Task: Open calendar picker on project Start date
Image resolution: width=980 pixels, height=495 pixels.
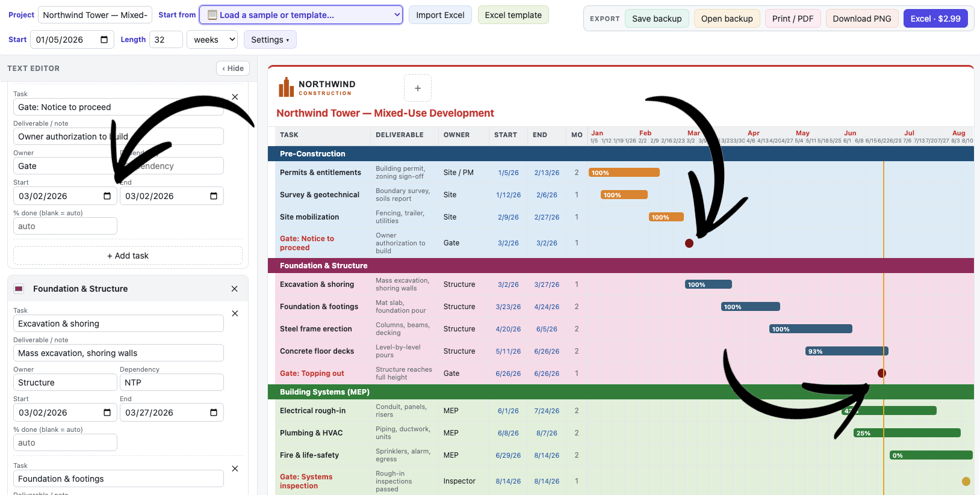Action: [x=104, y=40]
